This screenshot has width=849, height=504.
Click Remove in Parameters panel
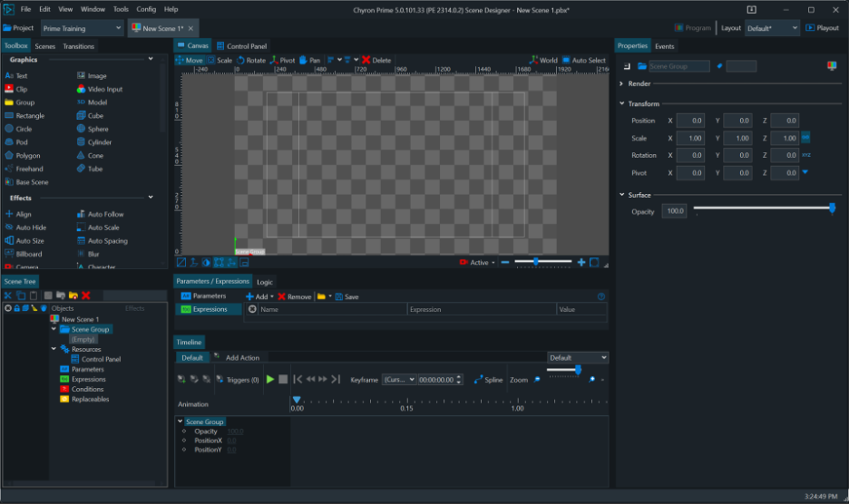[294, 296]
